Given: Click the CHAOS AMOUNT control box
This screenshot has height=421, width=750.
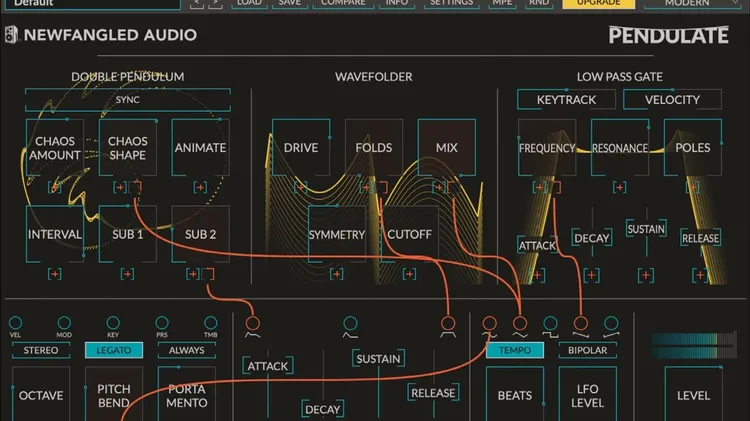Looking at the screenshot, I should pyautogui.click(x=55, y=148).
